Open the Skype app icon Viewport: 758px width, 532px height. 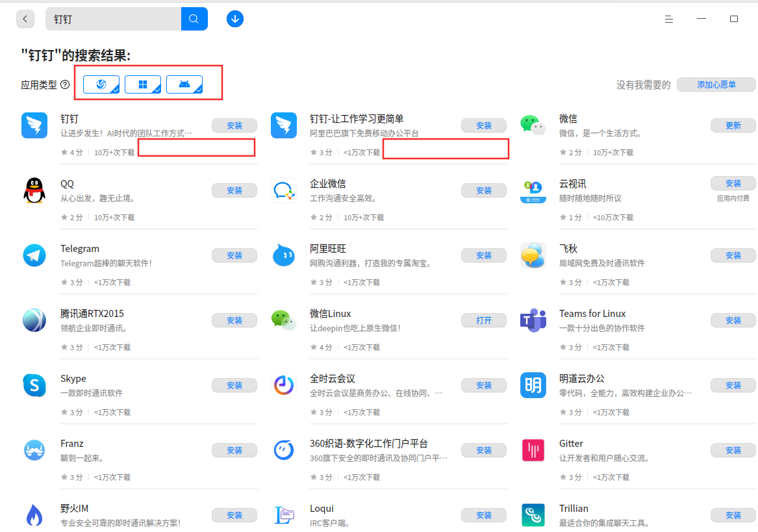click(34, 385)
